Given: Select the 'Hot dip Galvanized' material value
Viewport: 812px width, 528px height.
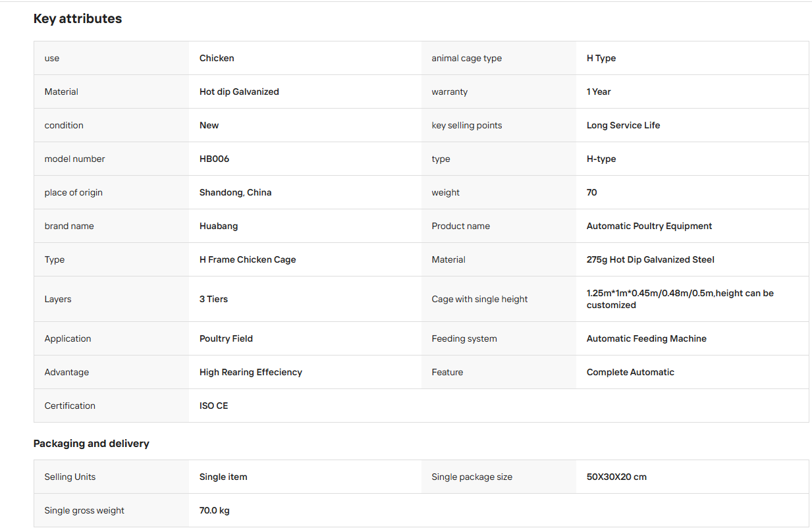Looking at the screenshot, I should [x=239, y=92].
